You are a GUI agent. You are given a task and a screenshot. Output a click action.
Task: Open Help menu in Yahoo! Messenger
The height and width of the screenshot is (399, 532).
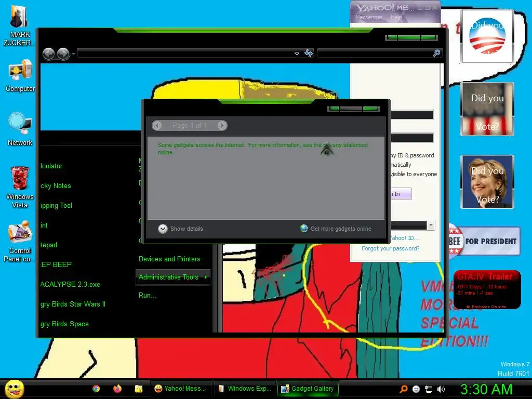click(x=396, y=17)
